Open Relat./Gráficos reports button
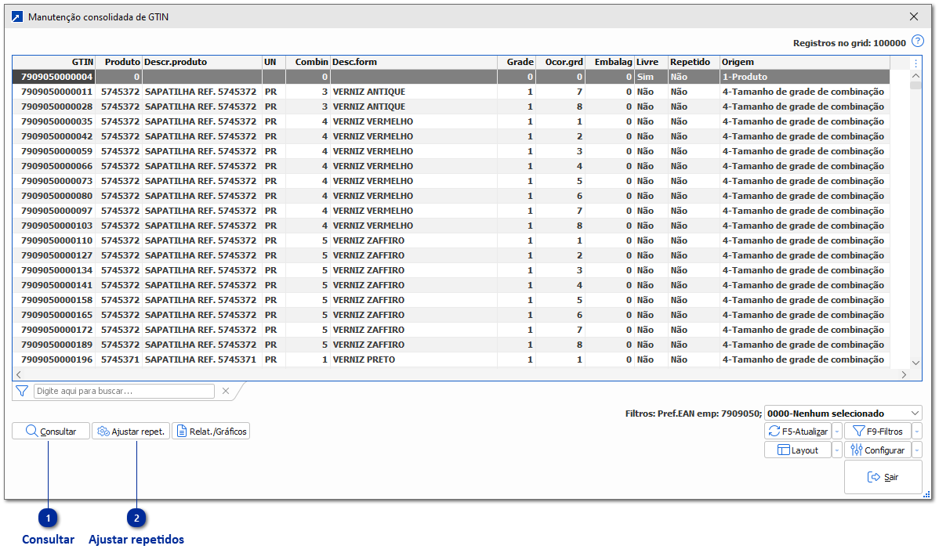 (x=211, y=432)
